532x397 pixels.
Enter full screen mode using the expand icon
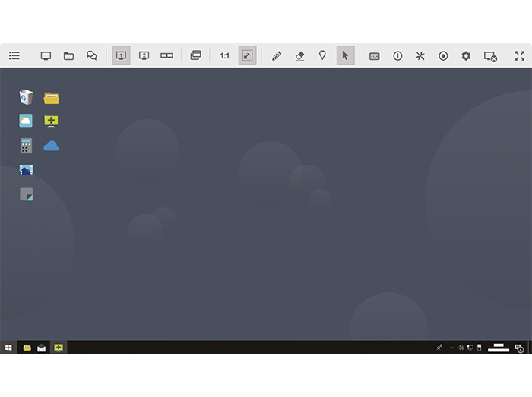(x=519, y=55)
